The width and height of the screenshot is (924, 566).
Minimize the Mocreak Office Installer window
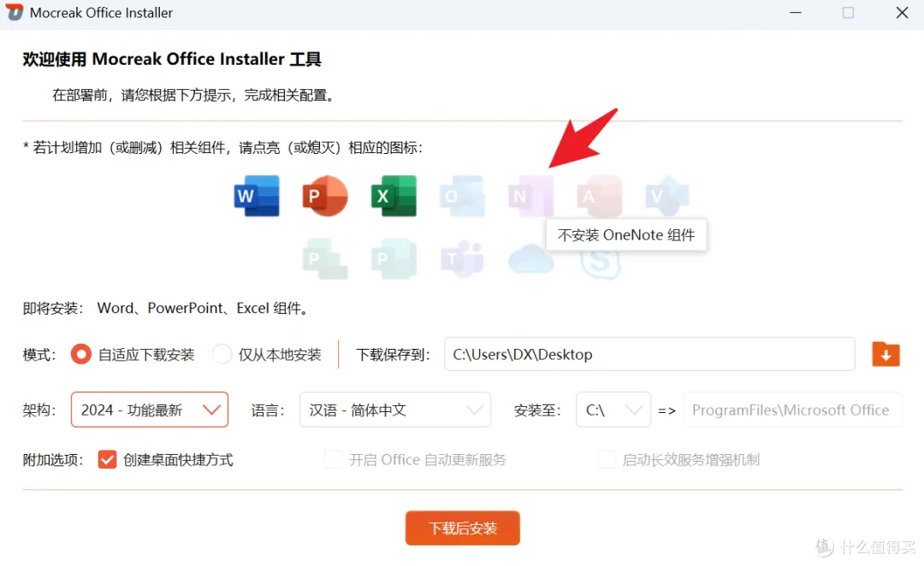(x=796, y=12)
